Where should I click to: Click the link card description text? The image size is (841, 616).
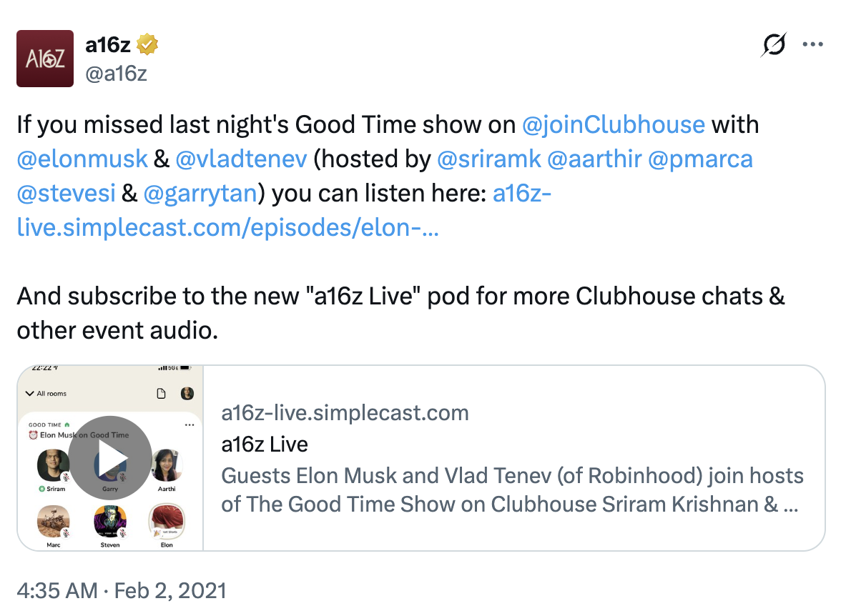click(x=512, y=490)
